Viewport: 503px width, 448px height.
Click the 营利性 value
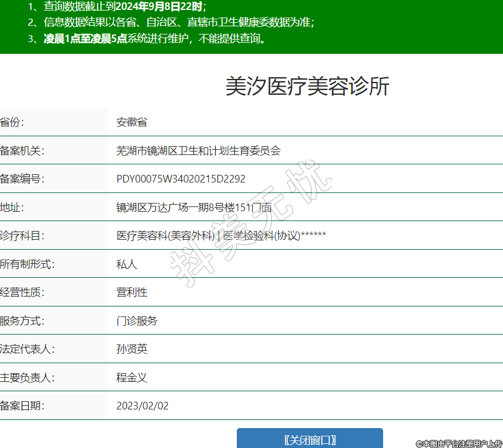(x=132, y=292)
